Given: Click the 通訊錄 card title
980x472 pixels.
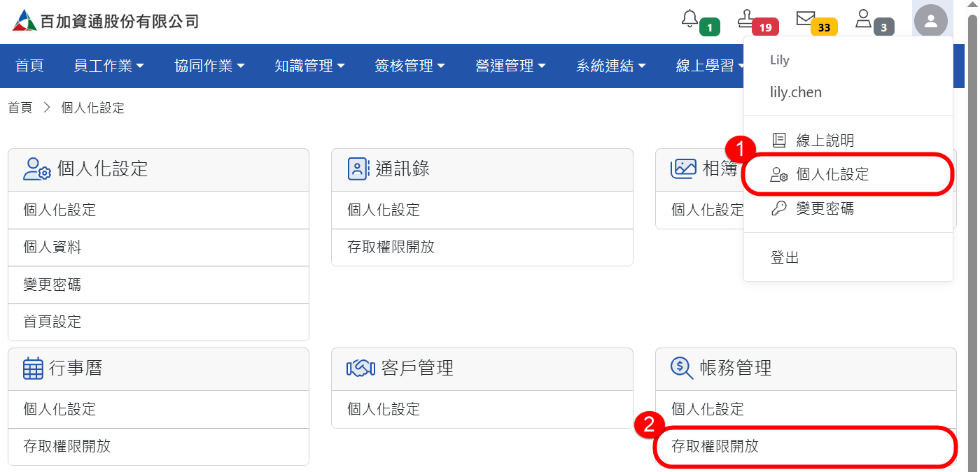Looking at the screenshot, I should coord(402,169).
